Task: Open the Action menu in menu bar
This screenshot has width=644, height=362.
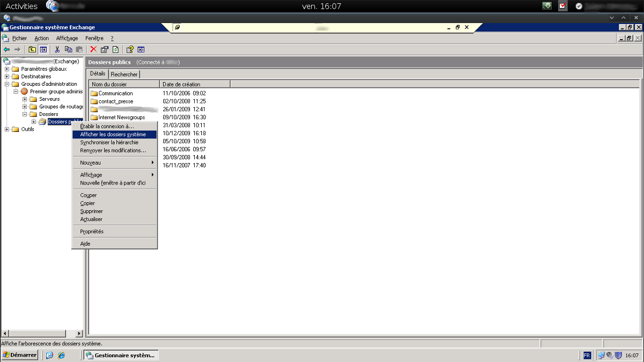Action: point(42,39)
